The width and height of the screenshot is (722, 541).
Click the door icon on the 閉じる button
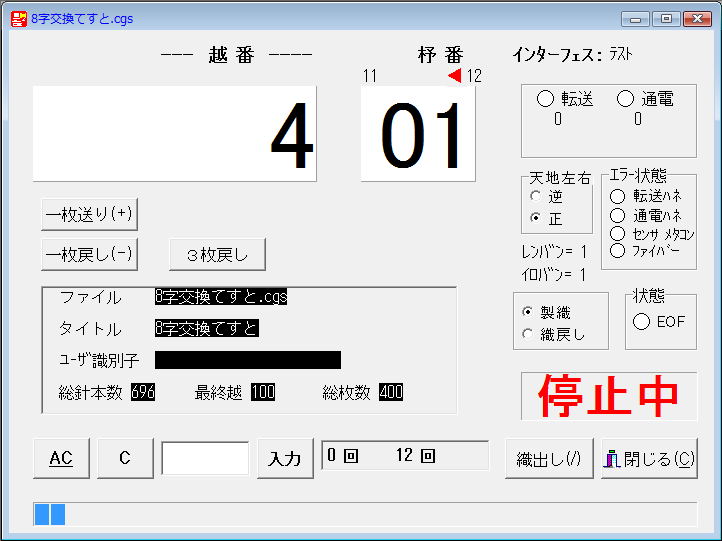pyautogui.click(x=612, y=459)
